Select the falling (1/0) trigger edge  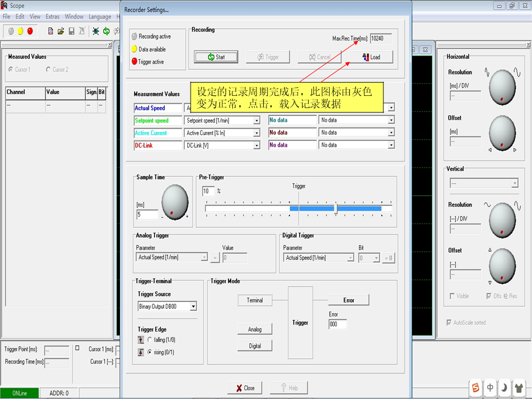coord(150,340)
